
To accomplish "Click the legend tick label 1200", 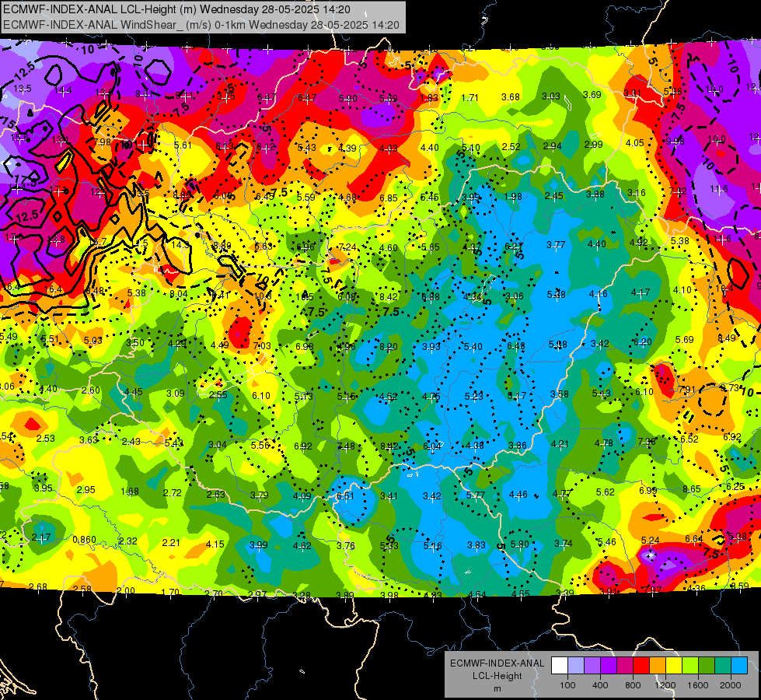I will pos(665,685).
